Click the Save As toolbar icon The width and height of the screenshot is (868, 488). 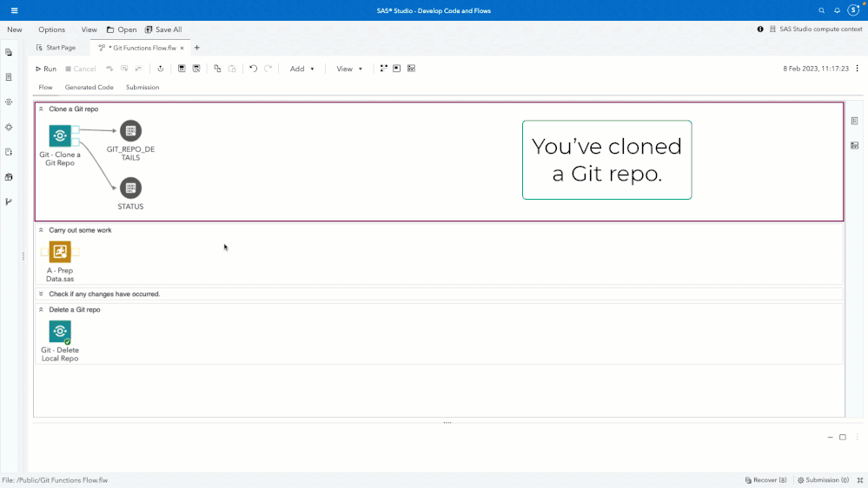pyautogui.click(x=196, y=69)
